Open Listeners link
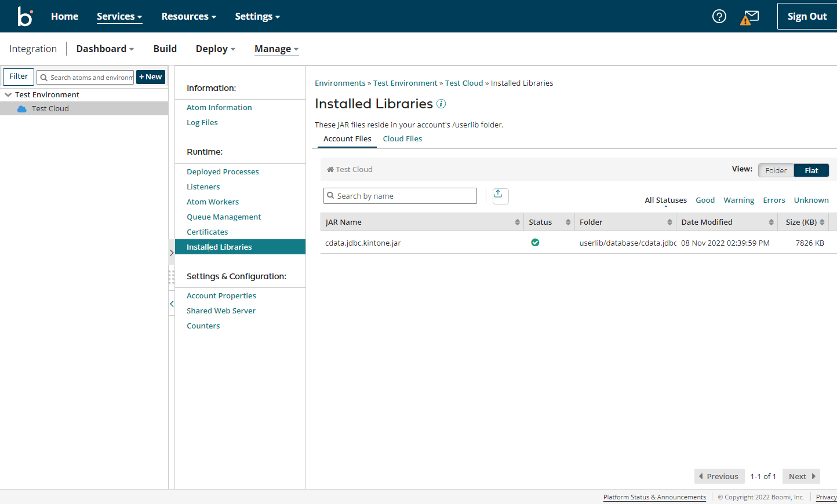The height and width of the screenshot is (504, 837). pyautogui.click(x=203, y=187)
